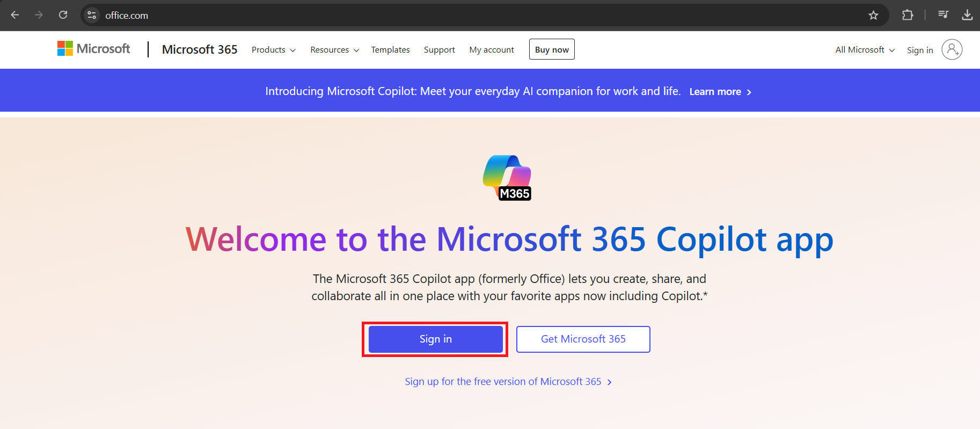The image size is (980, 429).
Task: Open the My account menu item
Action: point(492,49)
